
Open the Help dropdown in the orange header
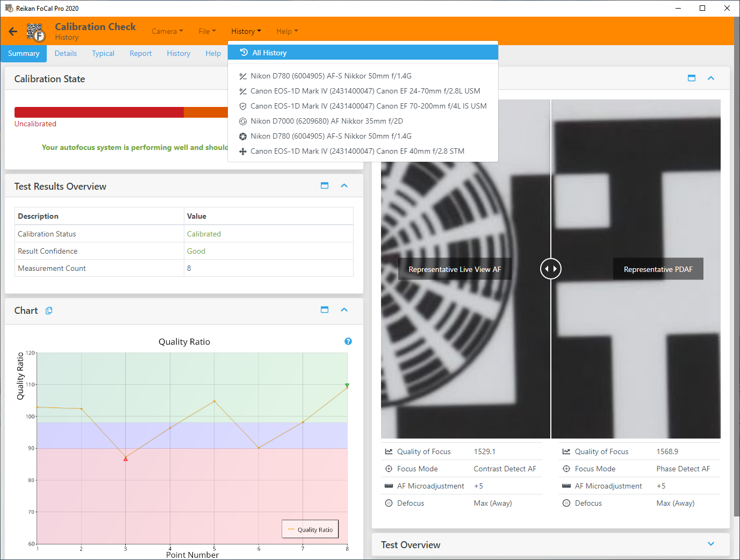click(x=287, y=31)
